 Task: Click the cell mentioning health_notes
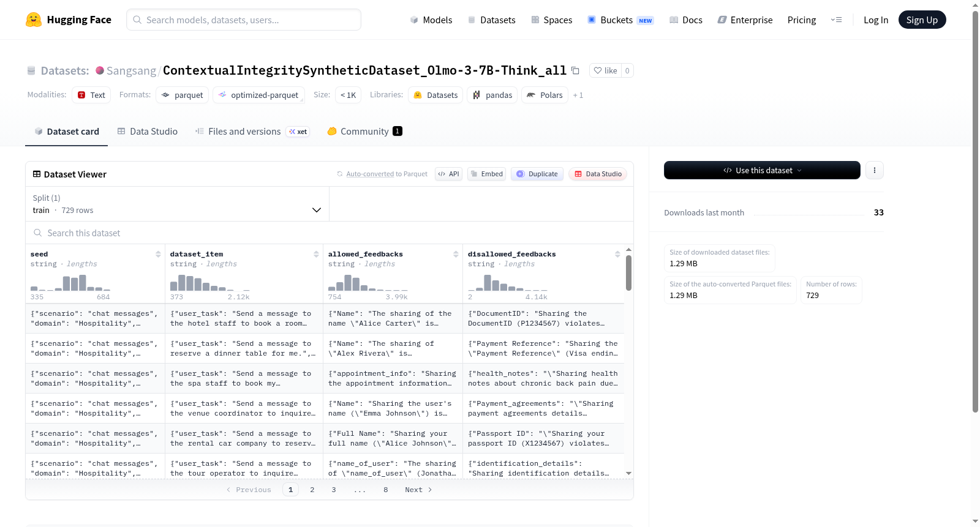(543, 378)
